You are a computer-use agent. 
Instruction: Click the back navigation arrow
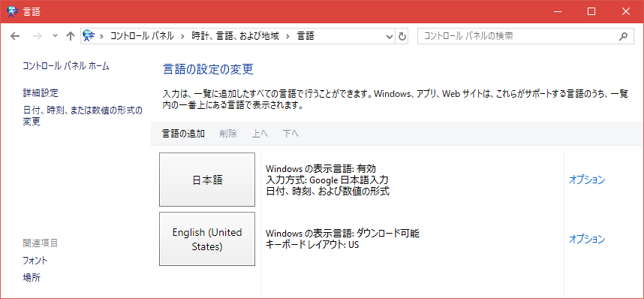(x=15, y=36)
